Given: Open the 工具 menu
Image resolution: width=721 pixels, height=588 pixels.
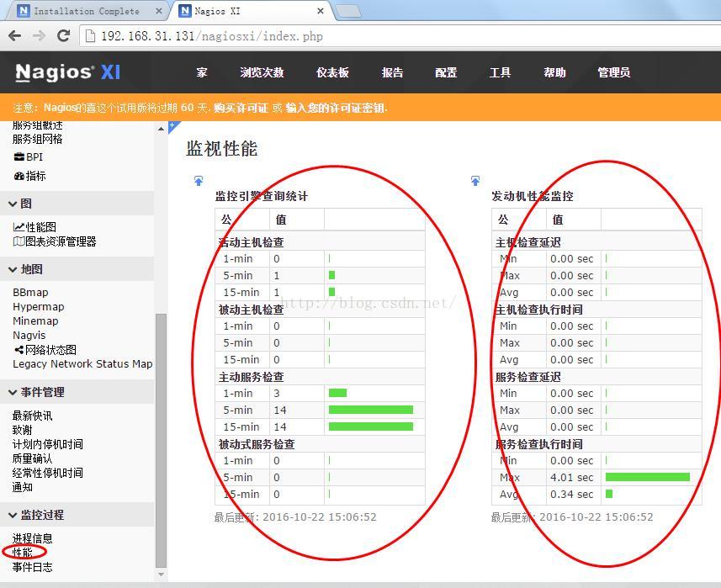Looking at the screenshot, I should click(501, 72).
